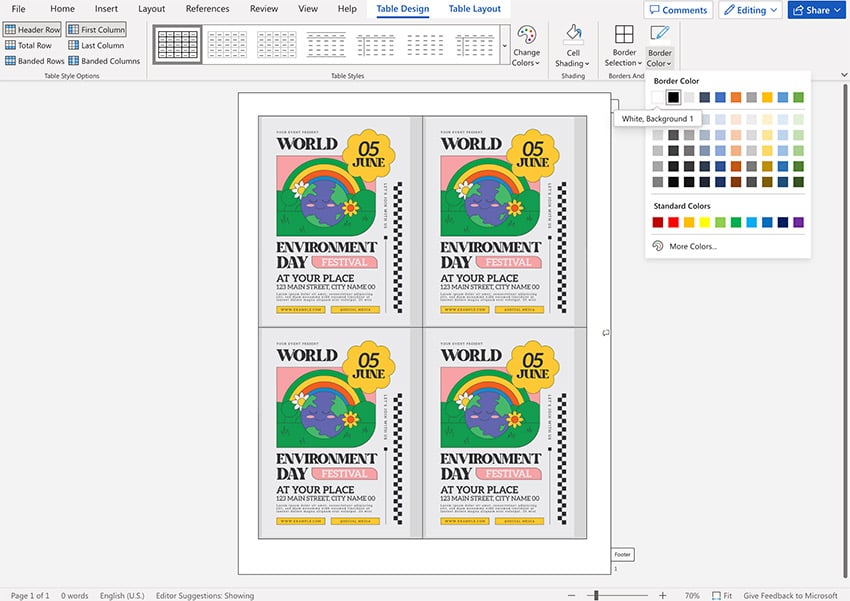Select the first grid table style thumbnail

point(178,44)
